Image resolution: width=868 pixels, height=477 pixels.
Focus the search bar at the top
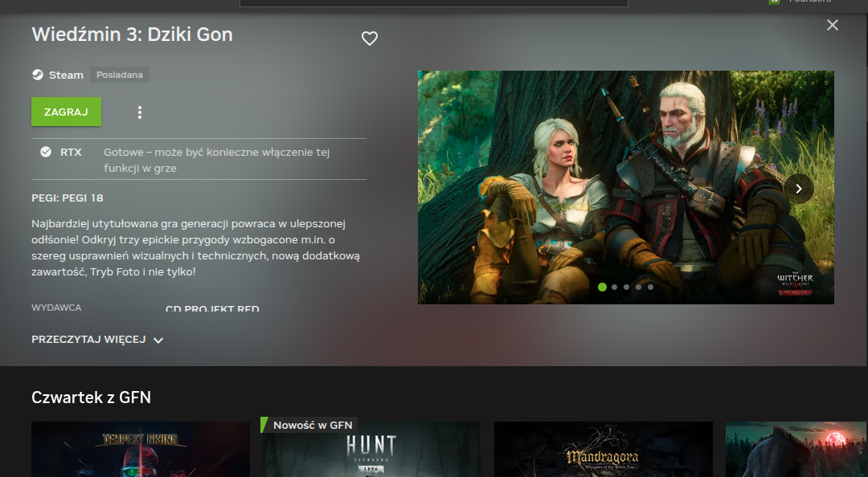point(434,3)
